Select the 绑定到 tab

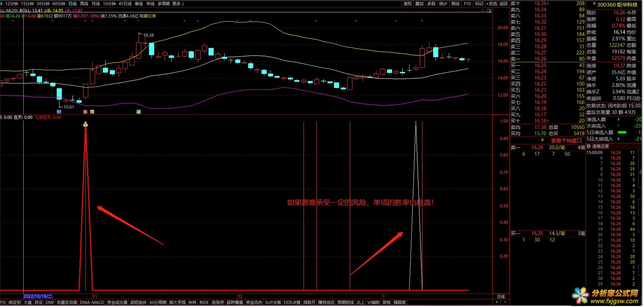click(15, 302)
